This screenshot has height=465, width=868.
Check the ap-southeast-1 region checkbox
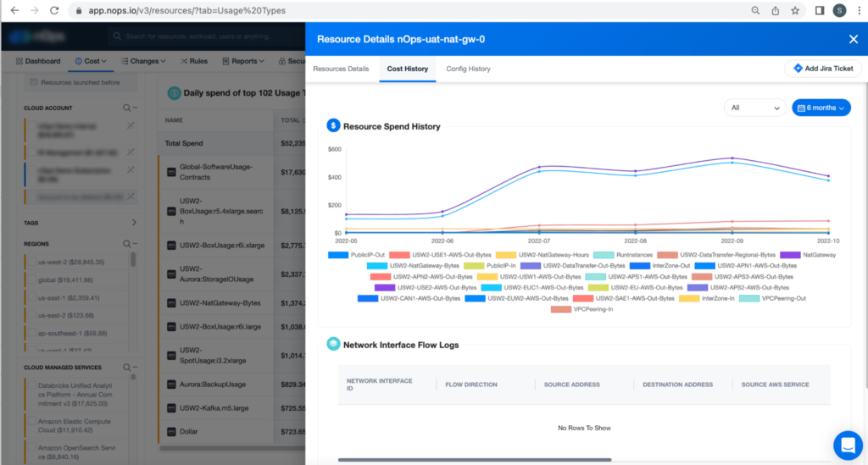pyautogui.click(x=32, y=333)
